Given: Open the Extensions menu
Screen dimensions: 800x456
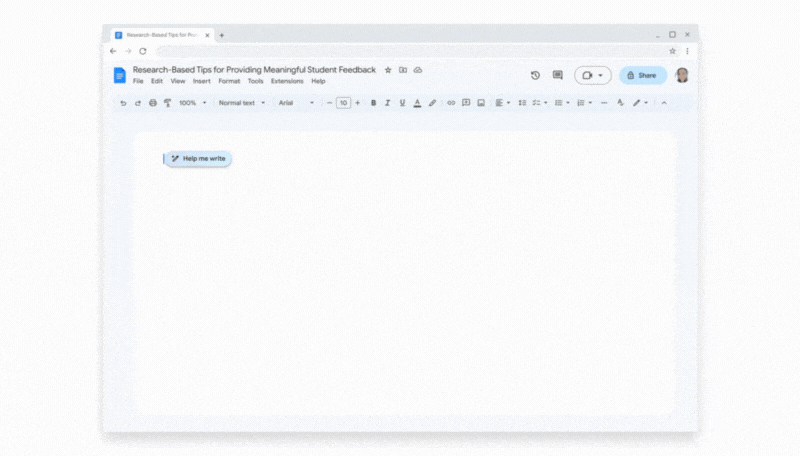Looking at the screenshot, I should click(x=287, y=81).
